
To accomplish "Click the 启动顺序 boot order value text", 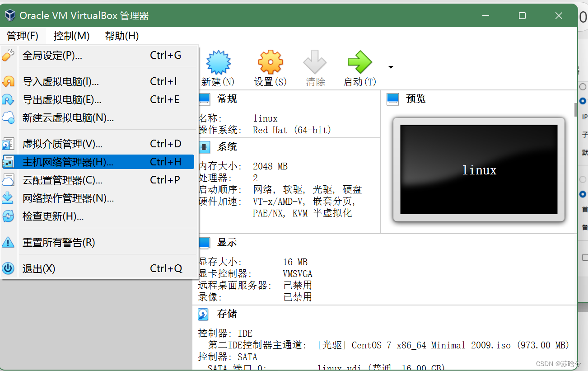I will coord(307,190).
